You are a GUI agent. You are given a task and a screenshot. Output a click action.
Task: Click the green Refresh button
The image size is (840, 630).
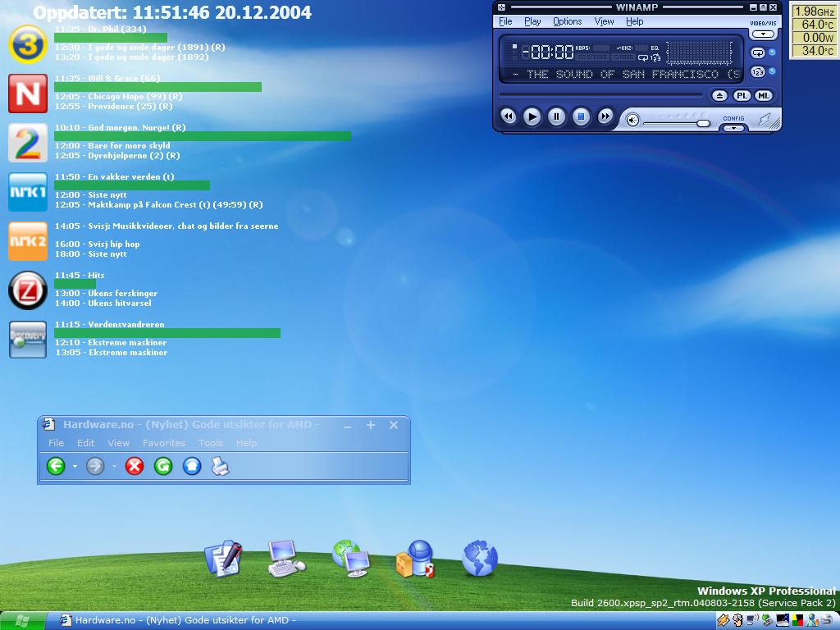(163, 466)
